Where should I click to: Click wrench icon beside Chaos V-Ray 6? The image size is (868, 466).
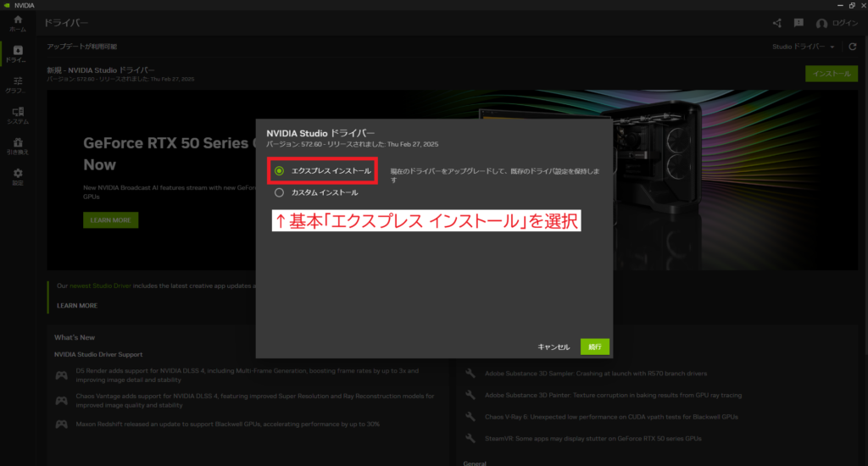[x=470, y=417]
